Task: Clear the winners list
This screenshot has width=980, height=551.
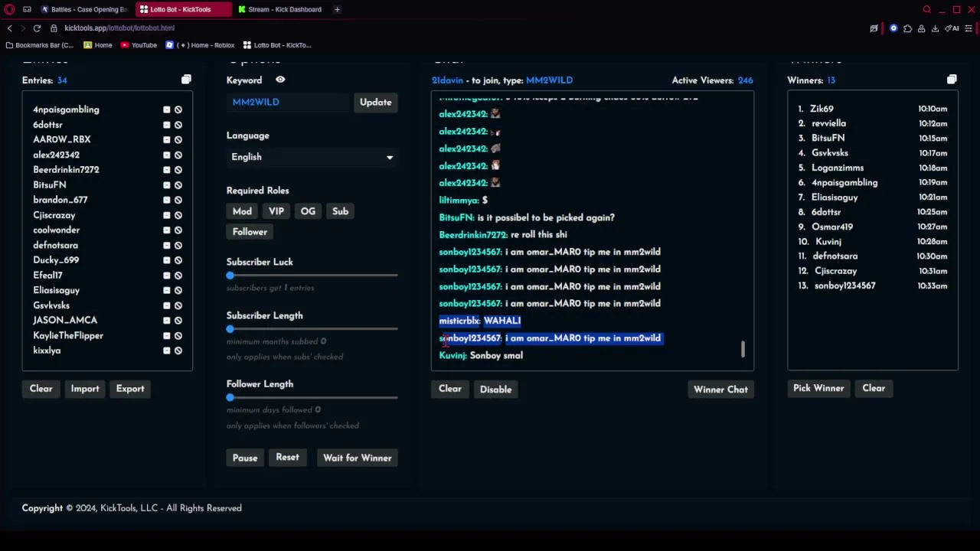Action: click(x=874, y=388)
